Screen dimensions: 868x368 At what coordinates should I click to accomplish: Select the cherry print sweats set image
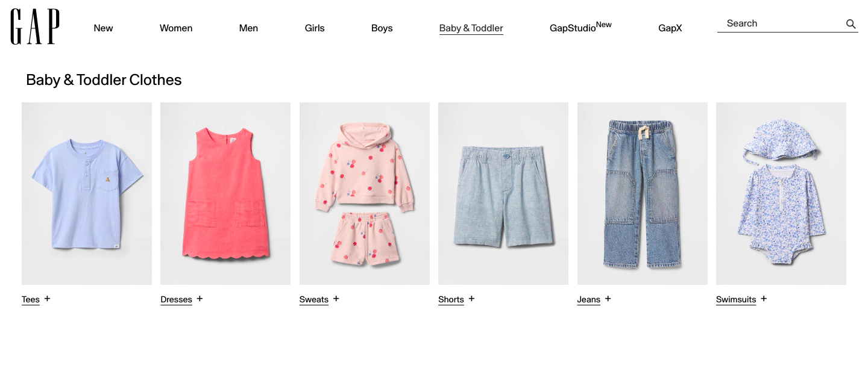pyautogui.click(x=365, y=193)
